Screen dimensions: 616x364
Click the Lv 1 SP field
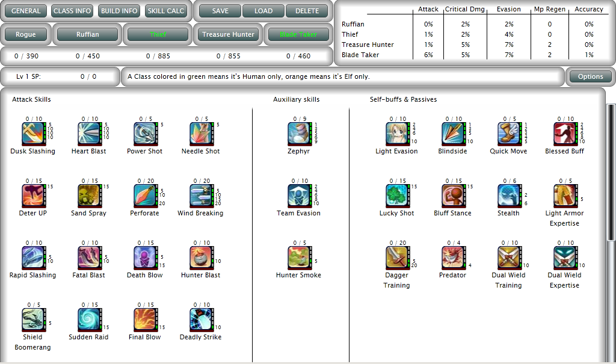(x=60, y=76)
